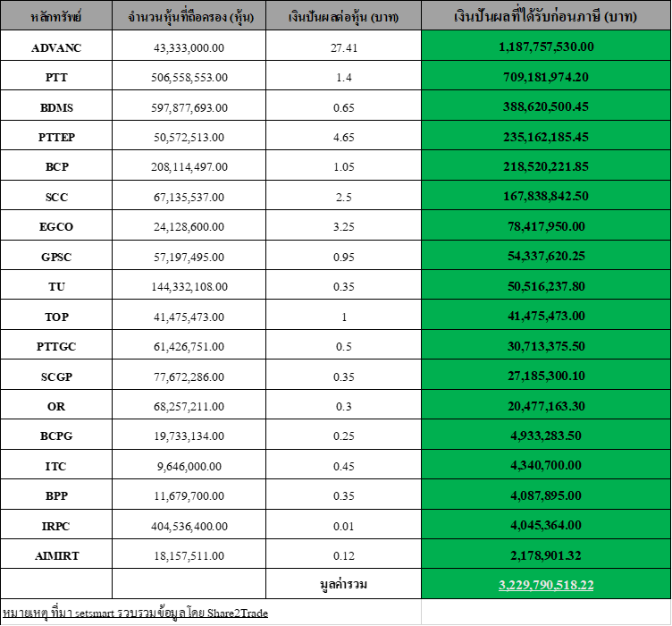This screenshot has width=672, height=626.
Task: Click the underlined total 3,229,790,518.22
Action: [546, 585]
